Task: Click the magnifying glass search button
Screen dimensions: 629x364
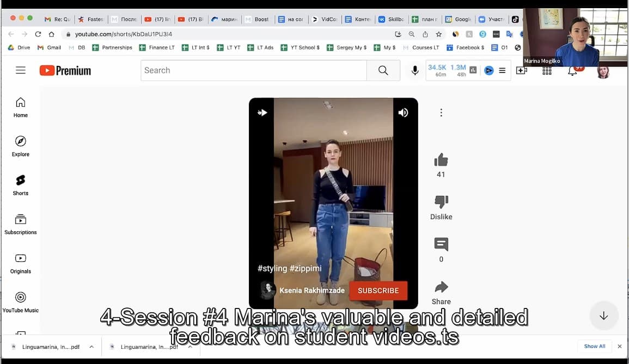Action: pyautogui.click(x=383, y=70)
